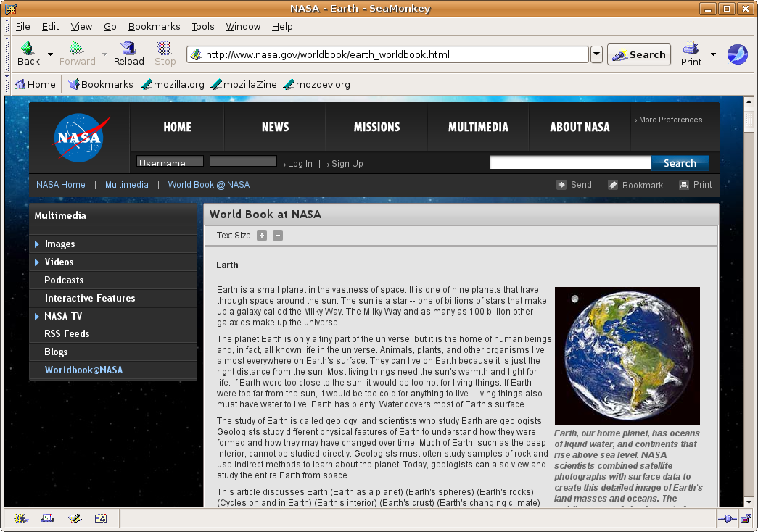Click the Earth satellite image thumbnail
The height and width of the screenshot is (532, 758).
[x=627, y=356]
